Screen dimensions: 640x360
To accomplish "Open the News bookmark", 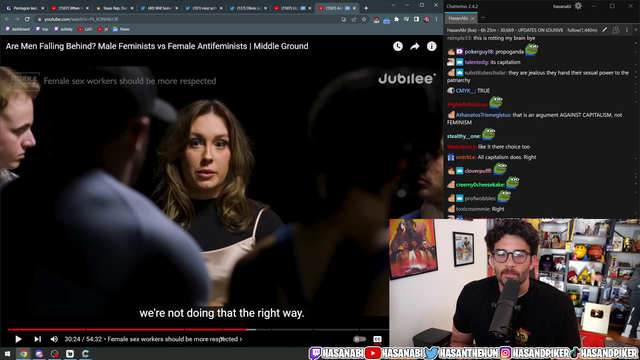I will click(x=121, y=29).
